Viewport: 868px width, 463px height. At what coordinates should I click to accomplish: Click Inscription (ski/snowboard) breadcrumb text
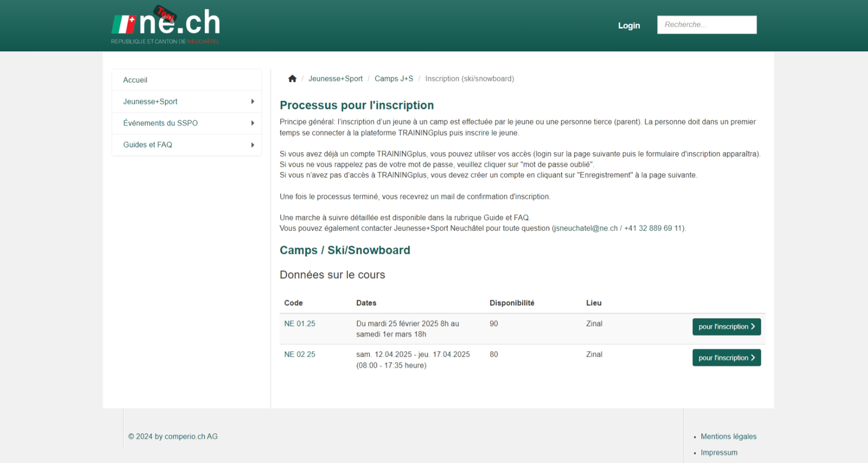pyautogui.click(x=470, y=78)
